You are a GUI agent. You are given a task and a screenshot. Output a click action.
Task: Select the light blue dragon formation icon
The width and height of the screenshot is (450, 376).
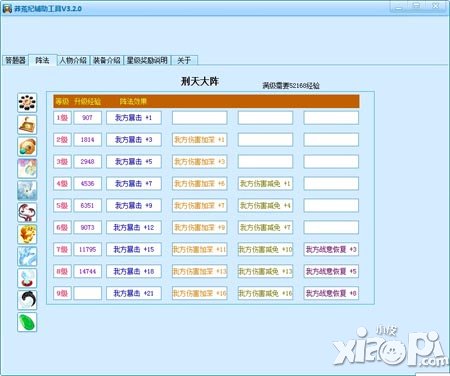[x=27, y=256]
